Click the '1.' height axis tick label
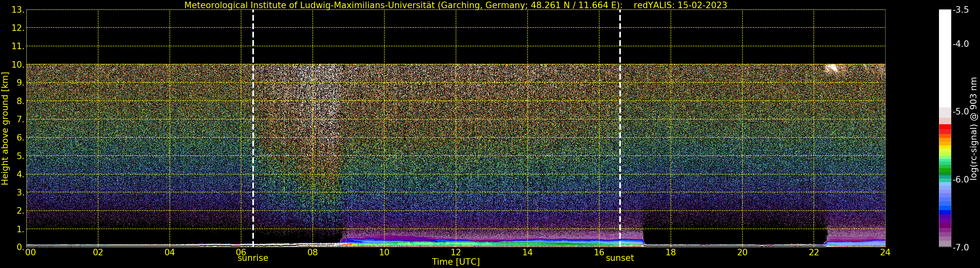 coord(21,229)
